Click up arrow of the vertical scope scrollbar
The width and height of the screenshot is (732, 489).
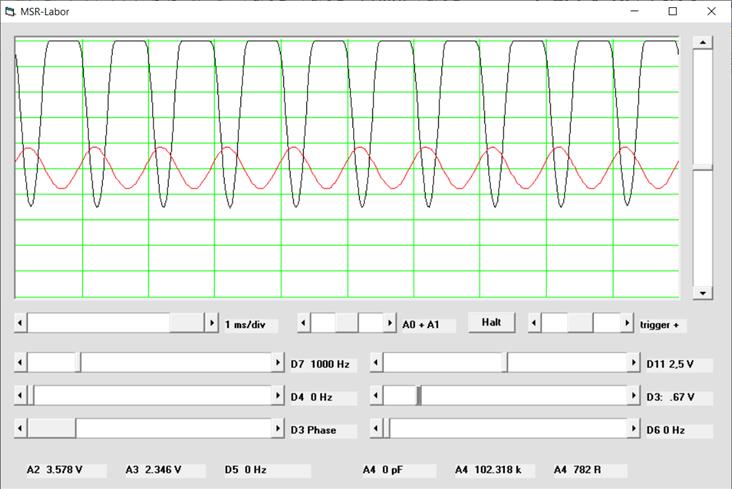[x=703, y=43]
